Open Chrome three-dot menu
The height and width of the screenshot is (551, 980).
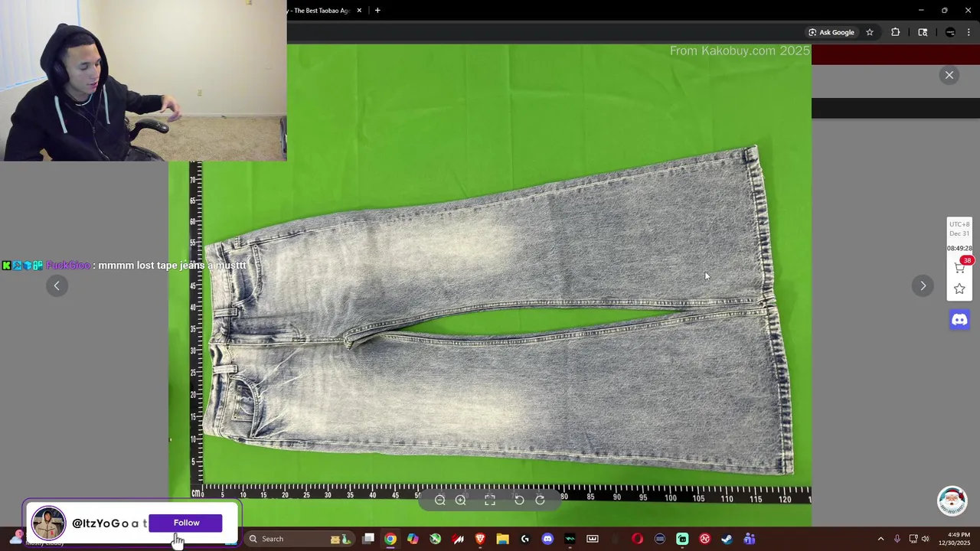(x=969, y=32)
